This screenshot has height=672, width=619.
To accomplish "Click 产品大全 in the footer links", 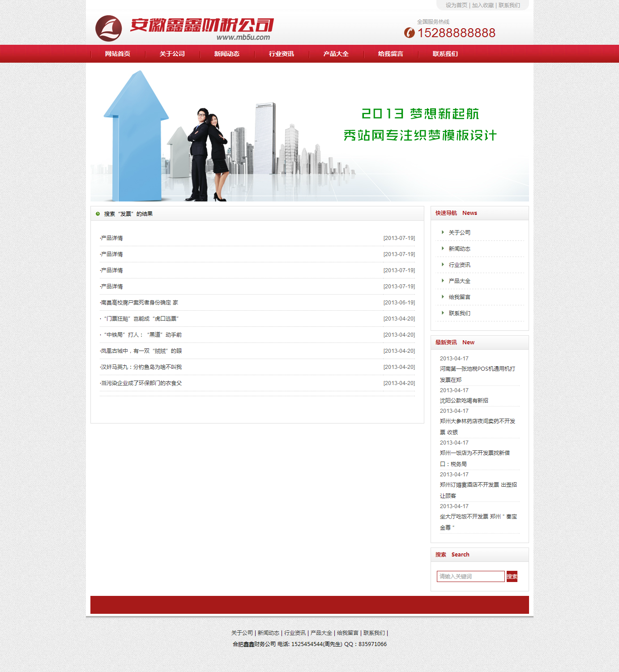I will pos(321,633).
